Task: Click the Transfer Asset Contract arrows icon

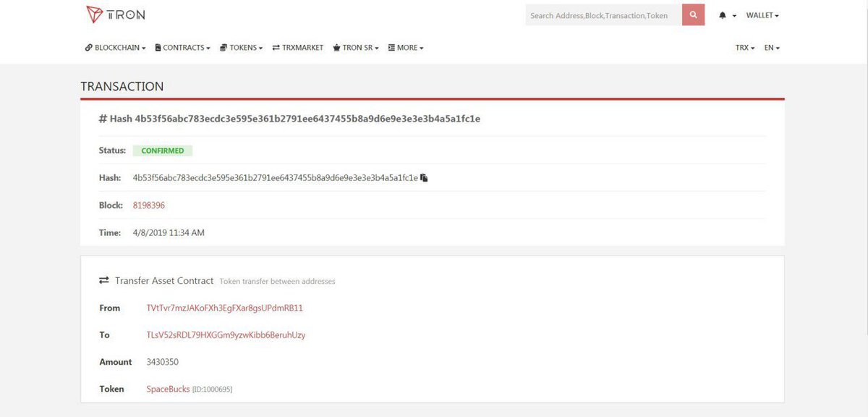Action: pyautogui.click(x=104, y=281)
